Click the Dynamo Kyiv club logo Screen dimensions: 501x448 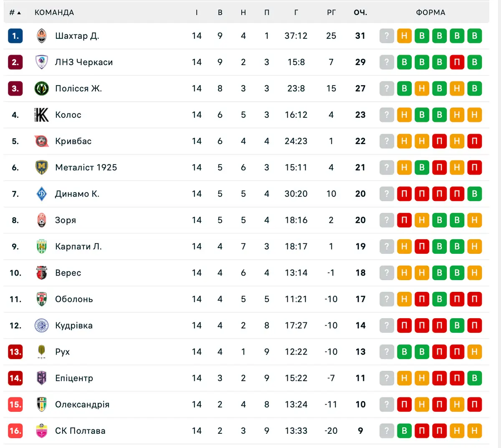coord(41,194)
